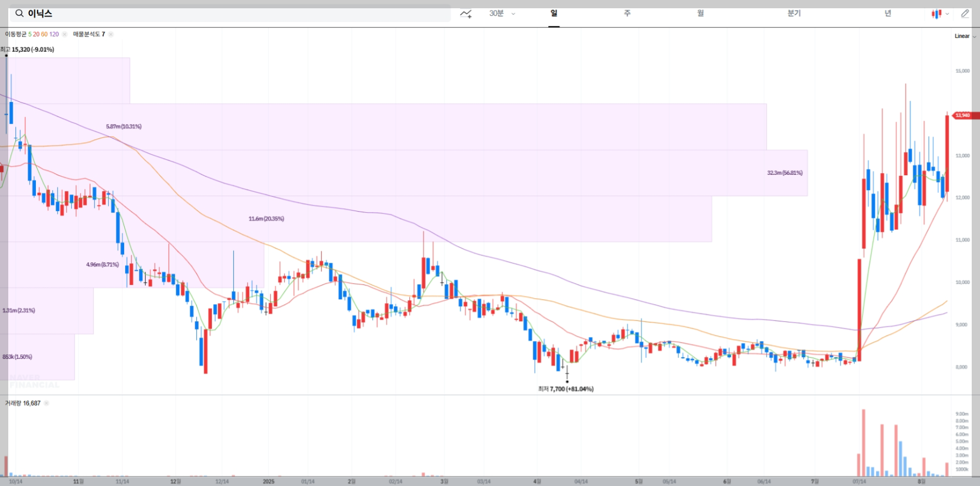
Task: Switch to the 월 monthly tab
Action: point(700,13)
